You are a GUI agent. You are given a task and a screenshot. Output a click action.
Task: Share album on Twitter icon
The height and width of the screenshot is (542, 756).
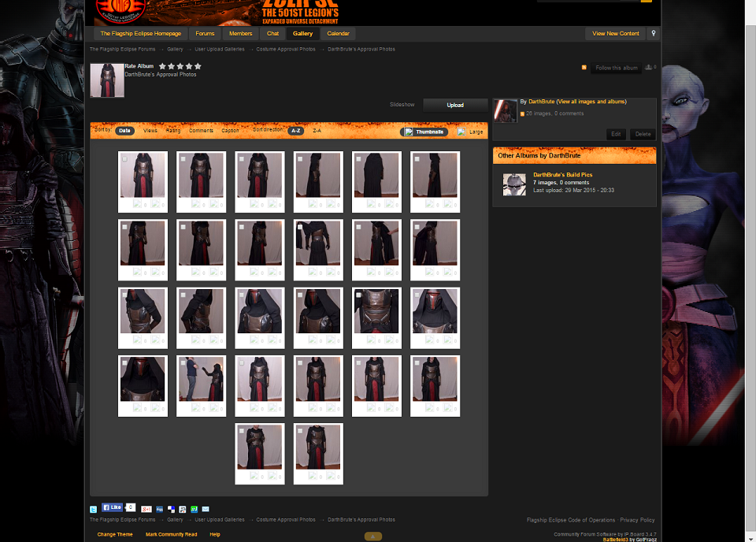pyautogui.click(x=94, y=509)
